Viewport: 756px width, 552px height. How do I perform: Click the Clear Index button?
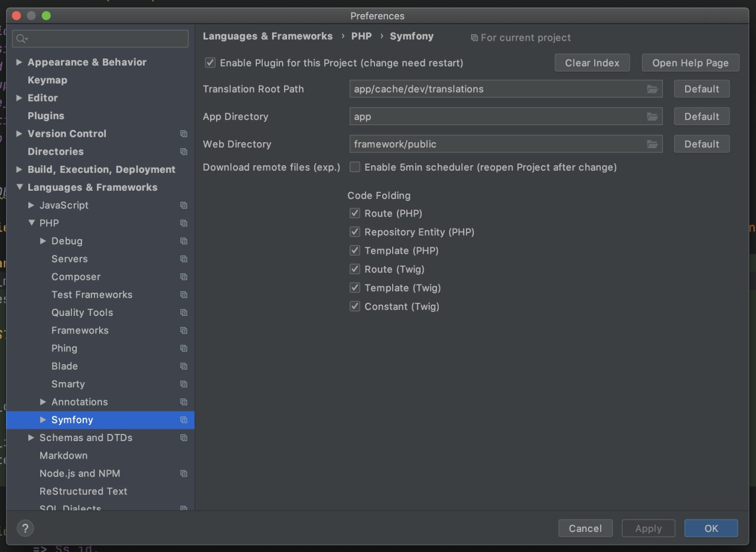(x=592, y=63)
